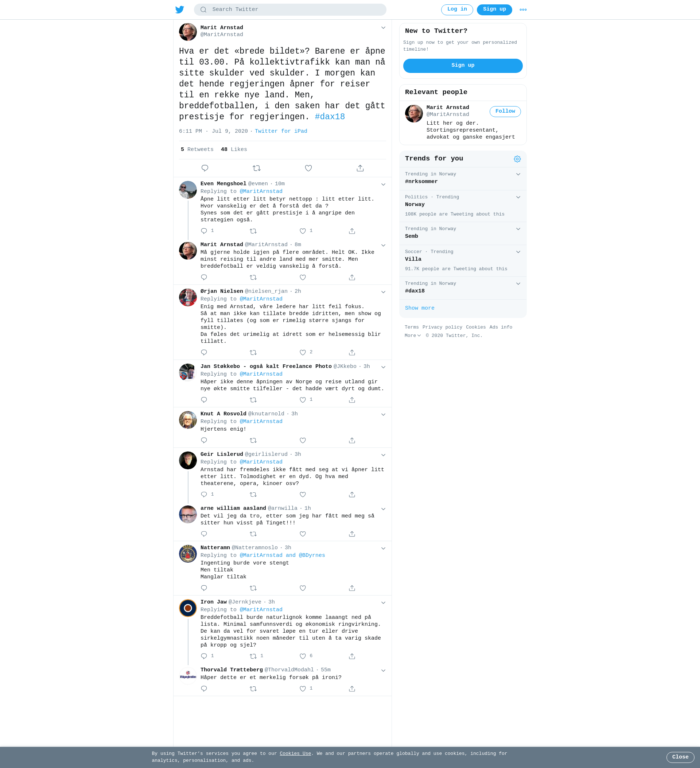Image resolution: width=700 pixels, height=768 pixels.
Task: Open the Trends for you settings gear
Action: tap(517, 159)
